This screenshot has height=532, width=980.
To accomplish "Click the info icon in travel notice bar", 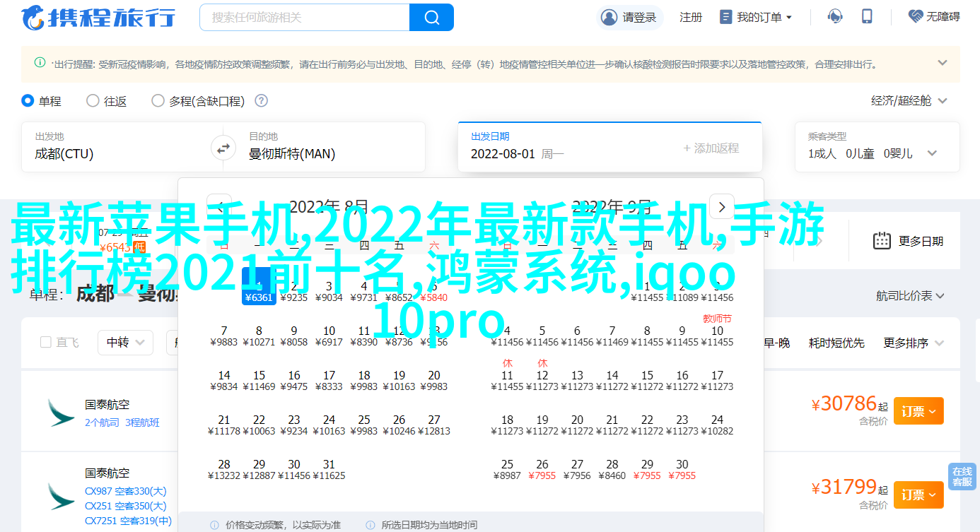I will 40,63.
